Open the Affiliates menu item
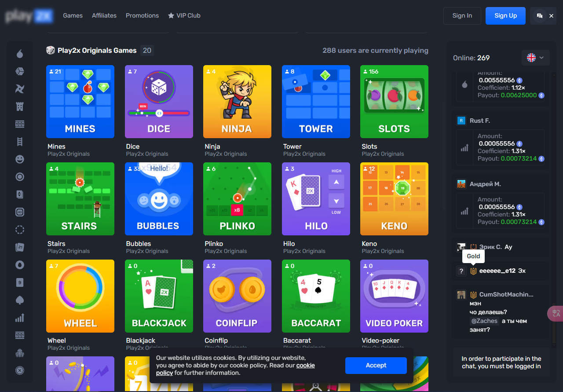563x392 pixels. coord(104,15)
